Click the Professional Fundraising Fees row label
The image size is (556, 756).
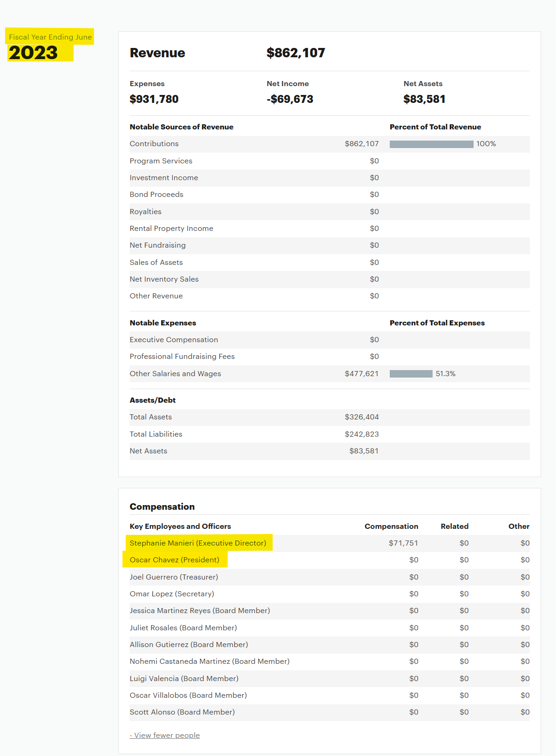click(x=182, y=356)
